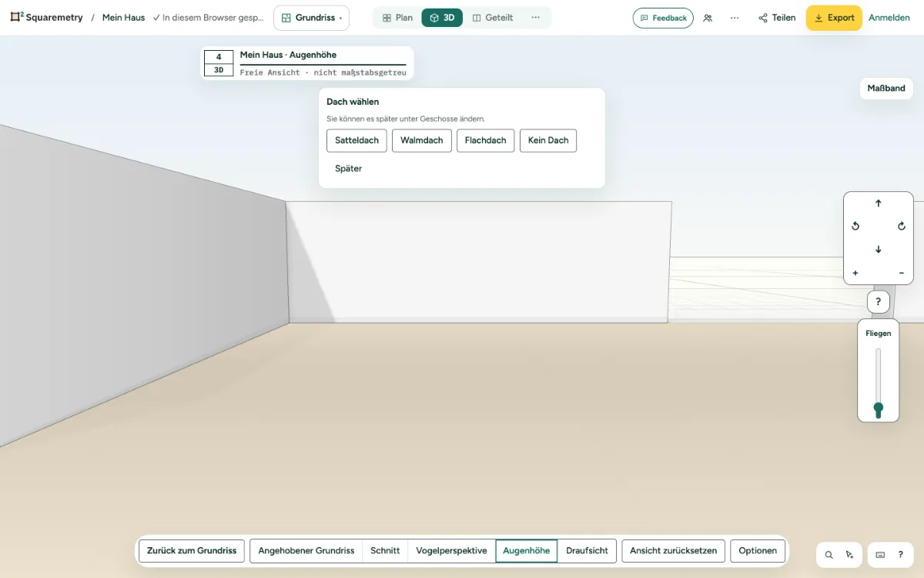
Task: Open navigation help below the arrow pad
Action: point(879,302)
